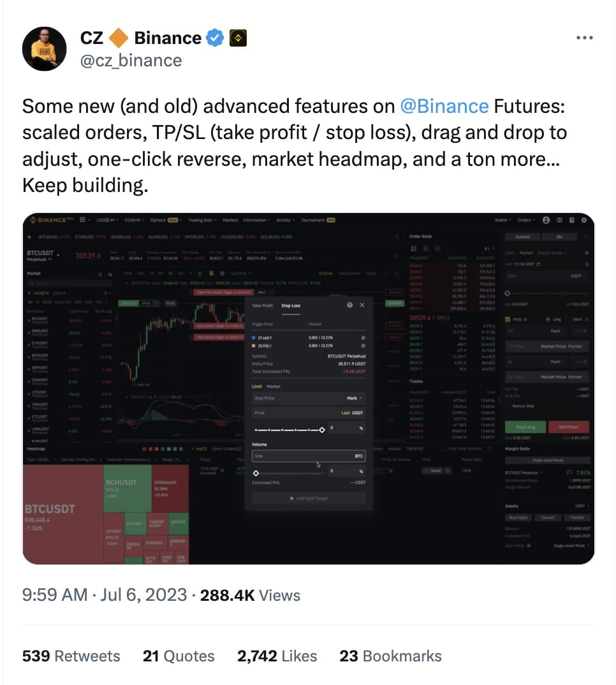This screenshot has width=616, height=685.
Task: Open the products grid icon in top navbar
Action: [x=82, y=219]
